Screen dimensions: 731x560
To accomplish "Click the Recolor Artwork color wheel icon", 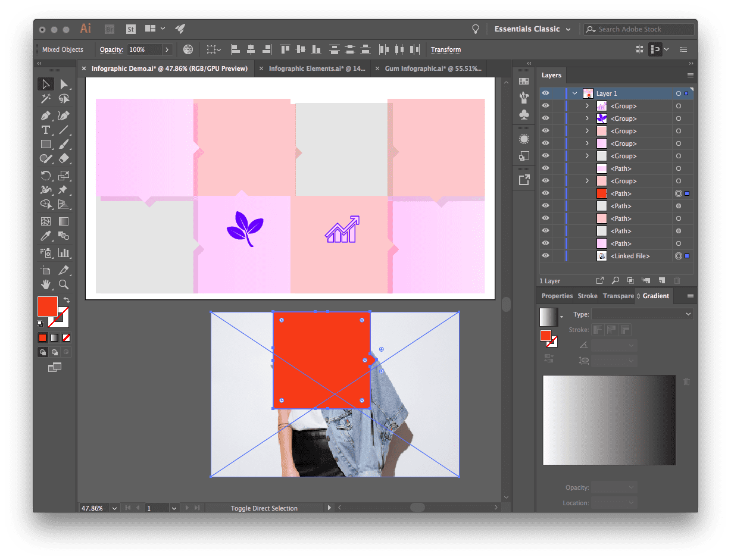I will pyautogui.click(x=188, y=49).
